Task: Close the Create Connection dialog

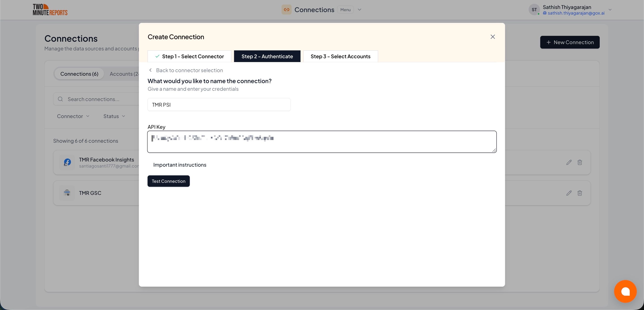Action: 492,37
